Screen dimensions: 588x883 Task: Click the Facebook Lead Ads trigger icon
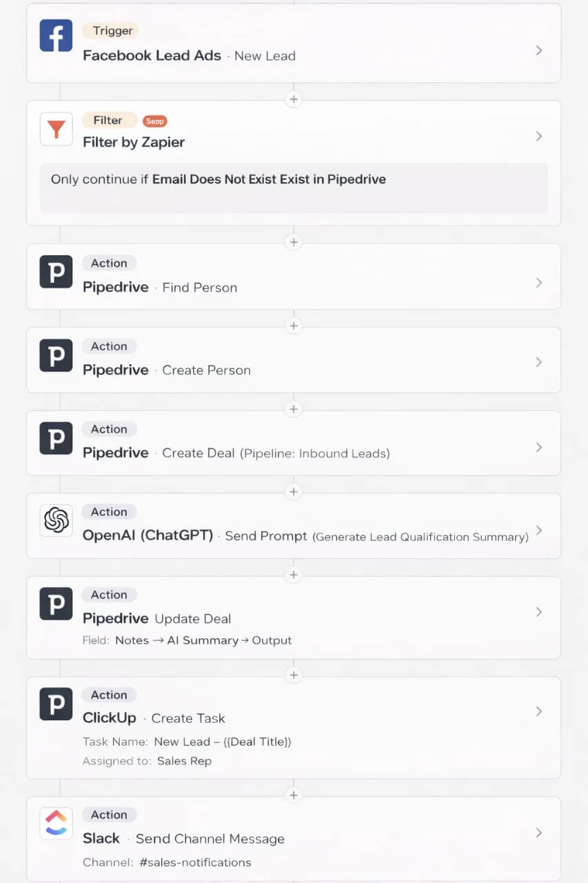pos(55,35)
